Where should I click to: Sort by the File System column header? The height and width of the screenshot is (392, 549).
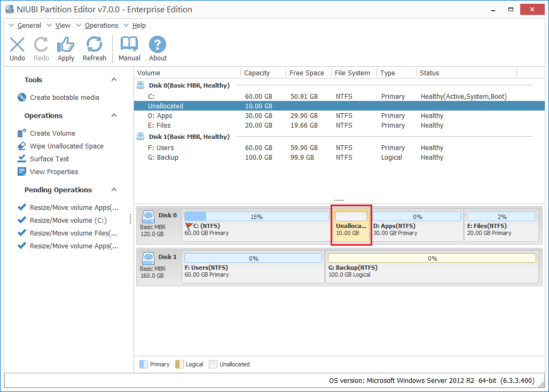point(354,73)
